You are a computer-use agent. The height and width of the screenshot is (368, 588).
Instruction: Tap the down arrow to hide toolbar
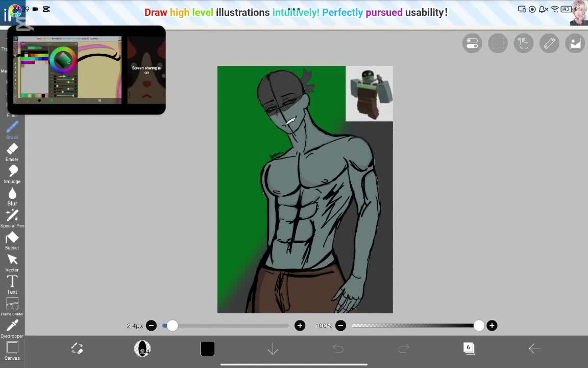pyautogui.click(x=273, y=349)
